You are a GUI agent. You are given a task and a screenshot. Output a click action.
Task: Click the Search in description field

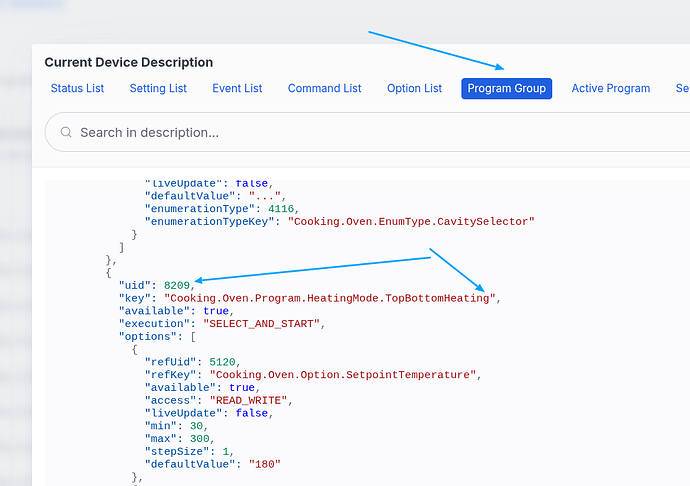[367, 132]
